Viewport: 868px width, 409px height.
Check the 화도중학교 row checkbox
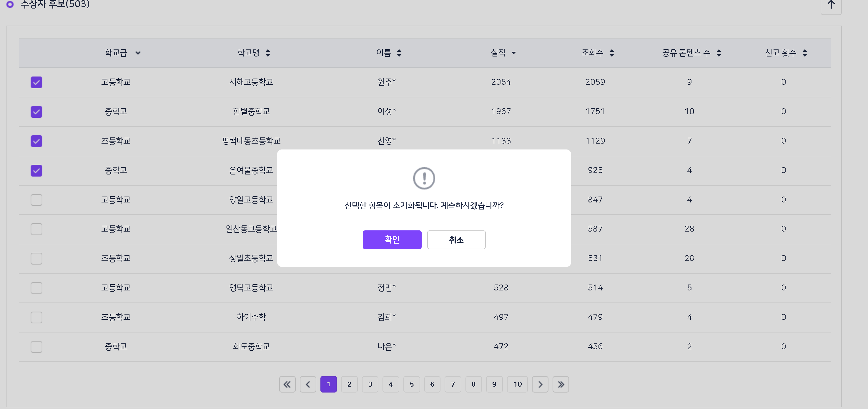[x=36, y=347]
